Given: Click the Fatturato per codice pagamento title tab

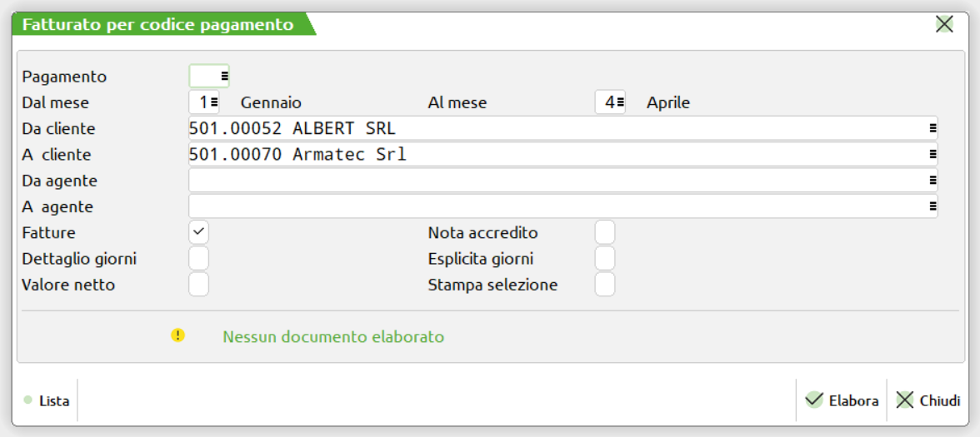Looking at the screenshot, I should (158, 25).
